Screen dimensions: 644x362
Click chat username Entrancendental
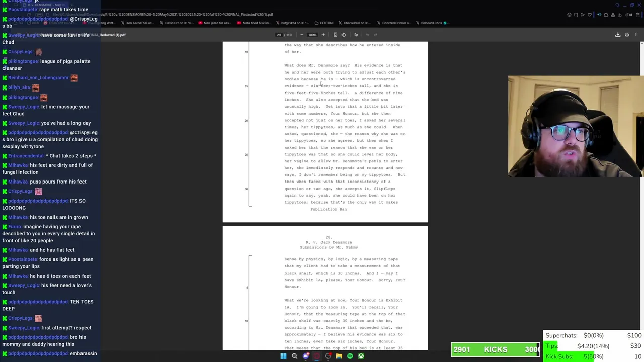[x=26, y=156]
